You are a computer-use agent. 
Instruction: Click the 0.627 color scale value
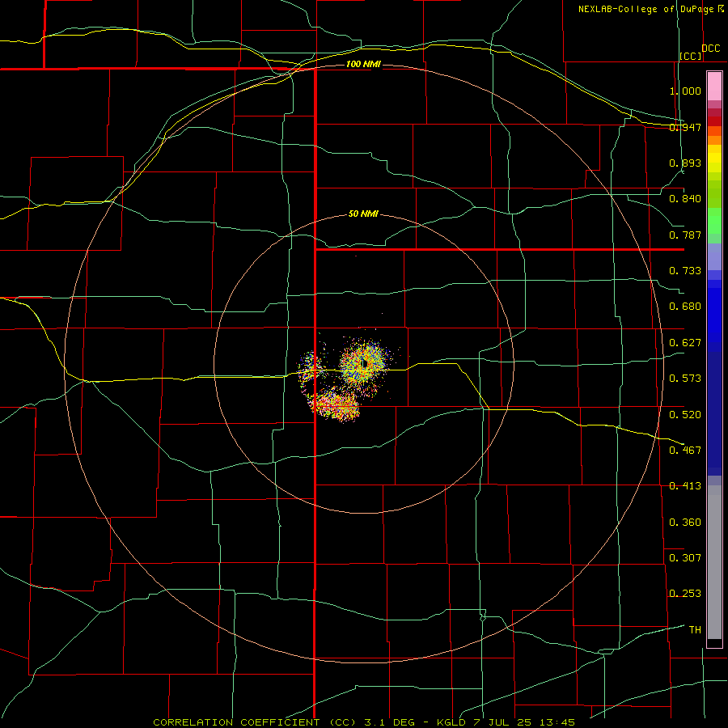685,343
